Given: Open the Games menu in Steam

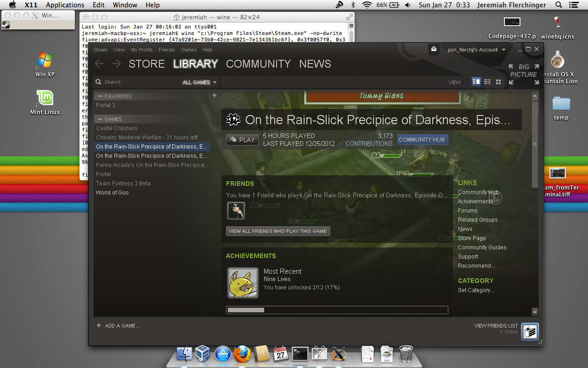Looking at the screenshot, I should (x=189, y=50).
